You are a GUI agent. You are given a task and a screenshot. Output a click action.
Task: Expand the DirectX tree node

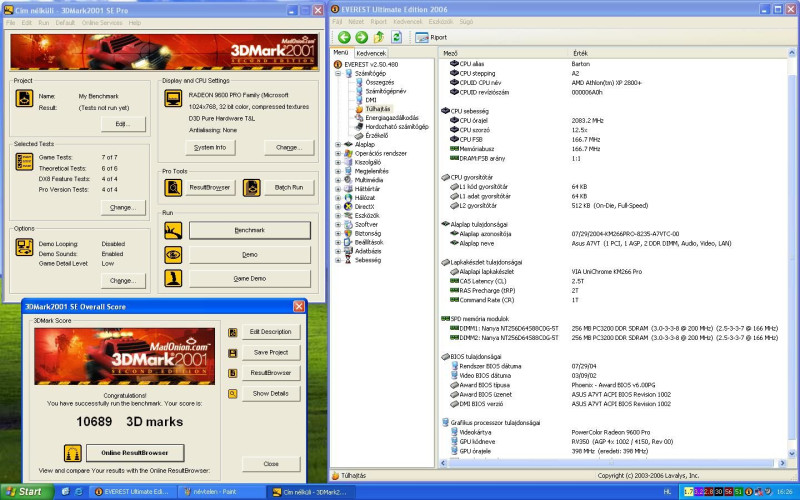click(338, 207)
